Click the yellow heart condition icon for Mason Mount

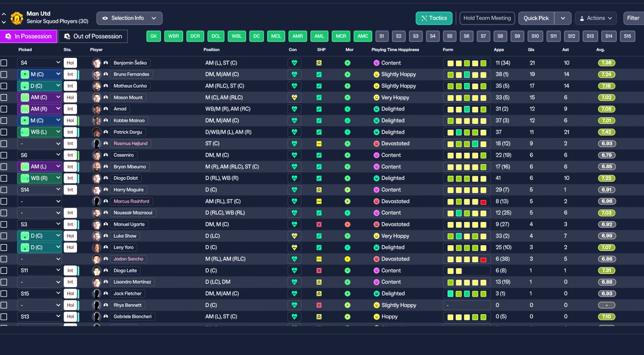[294, 98]
